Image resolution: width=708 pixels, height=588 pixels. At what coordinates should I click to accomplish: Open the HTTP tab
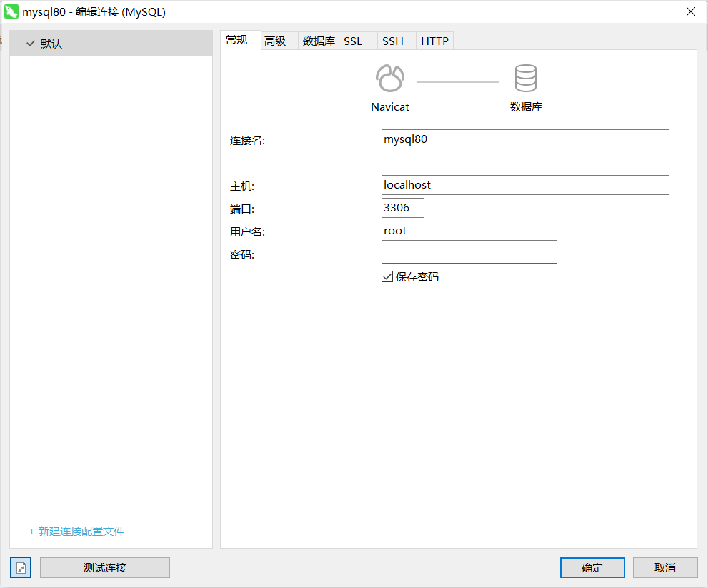(434, 41)
